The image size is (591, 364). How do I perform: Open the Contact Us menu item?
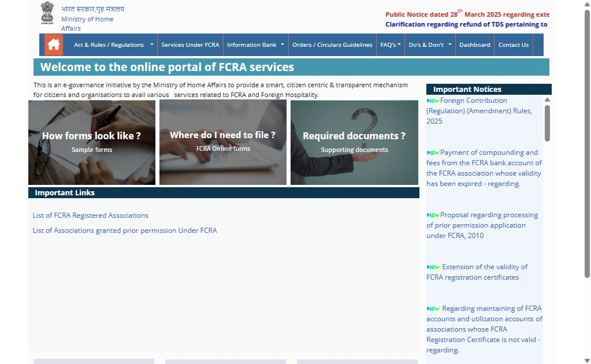(514, 45)
